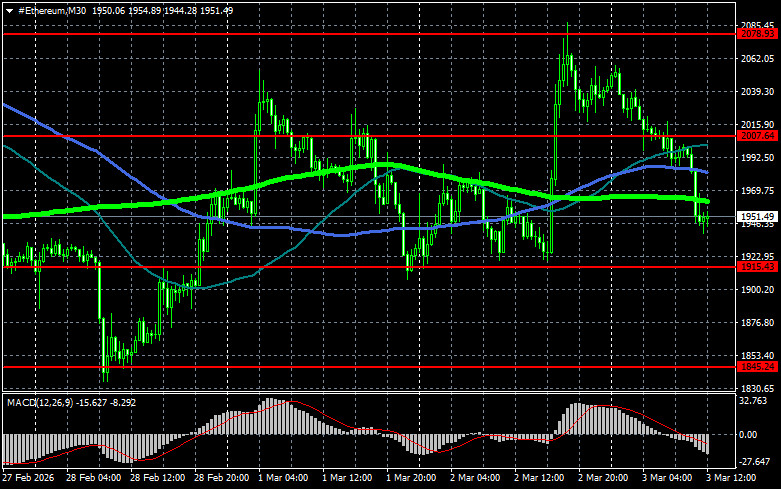Screen dimensions: 781x489
Task: Click the 28 Feb 20:00 time label
Action: [221, 478]
